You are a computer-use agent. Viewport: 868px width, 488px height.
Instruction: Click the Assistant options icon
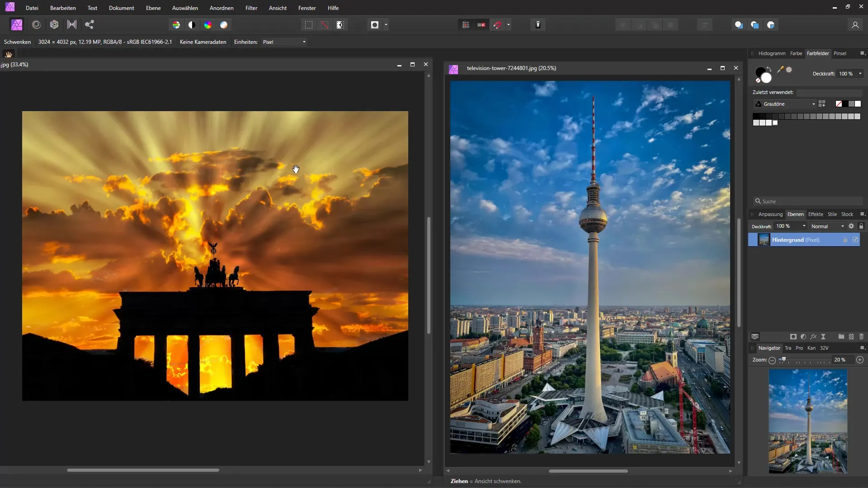coord(538,25)
